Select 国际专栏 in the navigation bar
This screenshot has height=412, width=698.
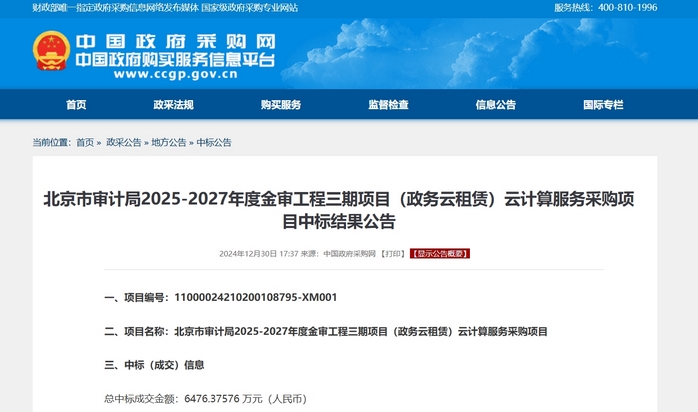click(602, 105)
